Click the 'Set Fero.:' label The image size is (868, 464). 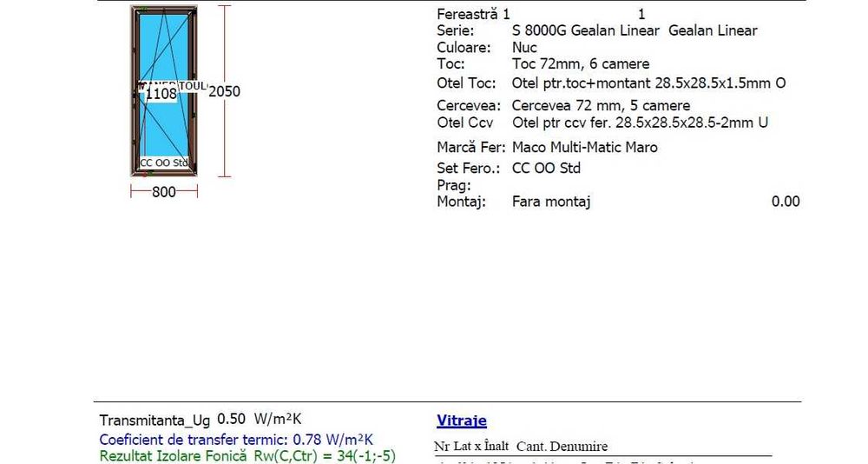(x=469, y=168)
